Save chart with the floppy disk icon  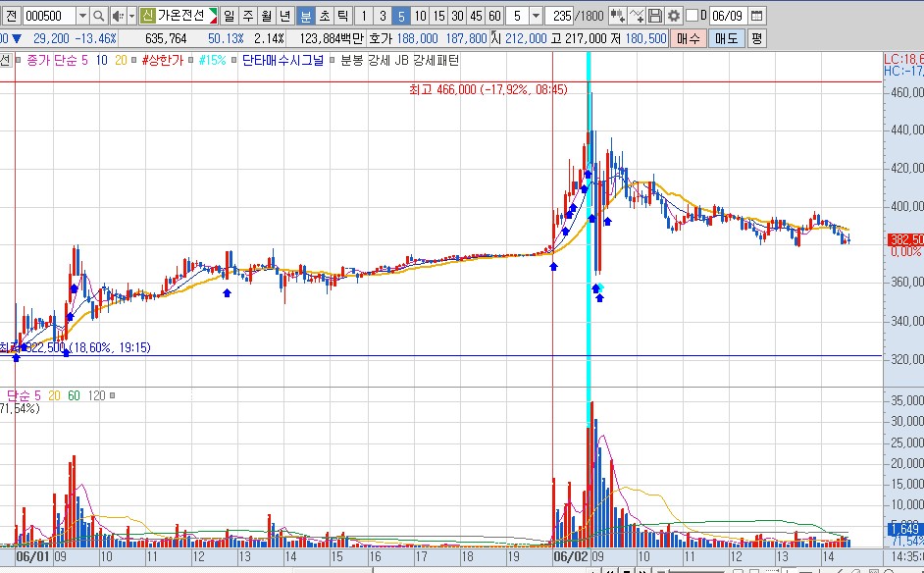654,16
